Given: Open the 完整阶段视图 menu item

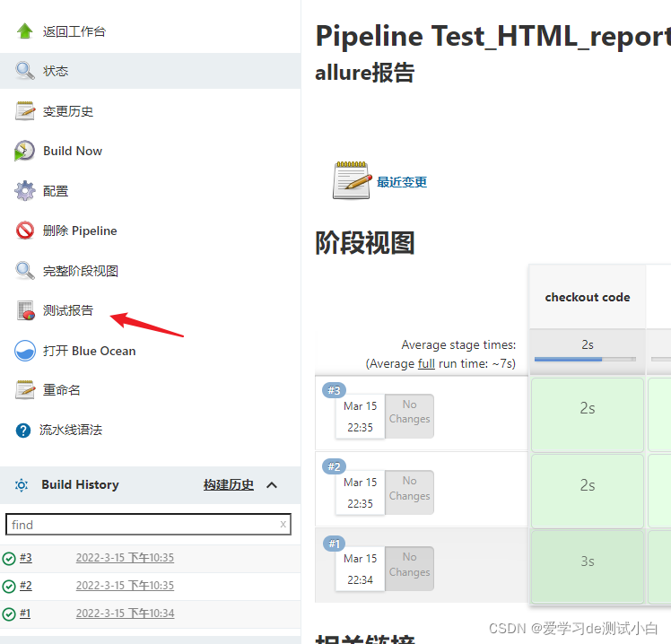Looking at the screenshot, I should pos(80,271).
